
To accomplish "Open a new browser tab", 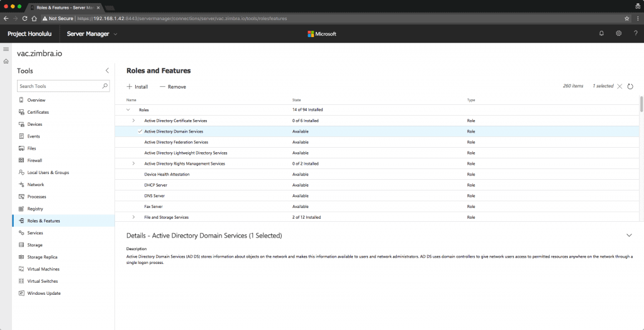I will (x=109, y=8).
